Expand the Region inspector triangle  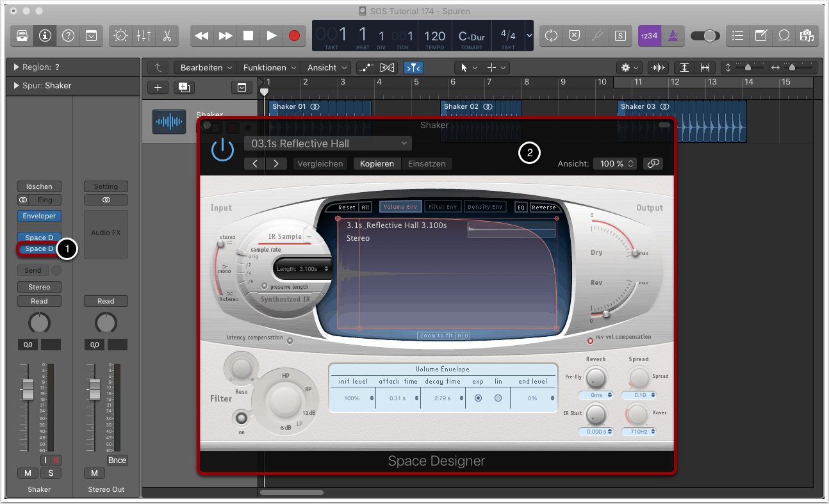point(15,67)
